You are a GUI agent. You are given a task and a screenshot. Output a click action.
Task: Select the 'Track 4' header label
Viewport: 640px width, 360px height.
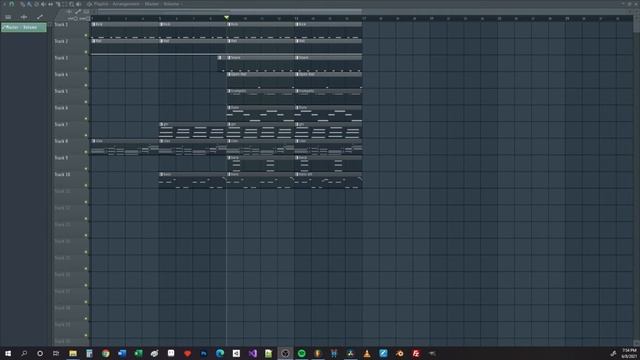(x=61, y=75)
